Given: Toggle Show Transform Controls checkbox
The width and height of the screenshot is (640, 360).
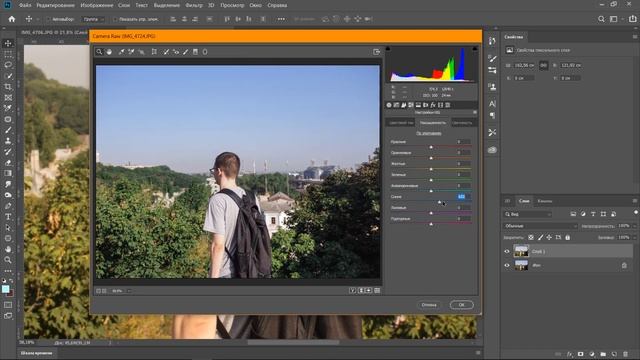Looking at the screenshot, I should [x=115, y=19].
